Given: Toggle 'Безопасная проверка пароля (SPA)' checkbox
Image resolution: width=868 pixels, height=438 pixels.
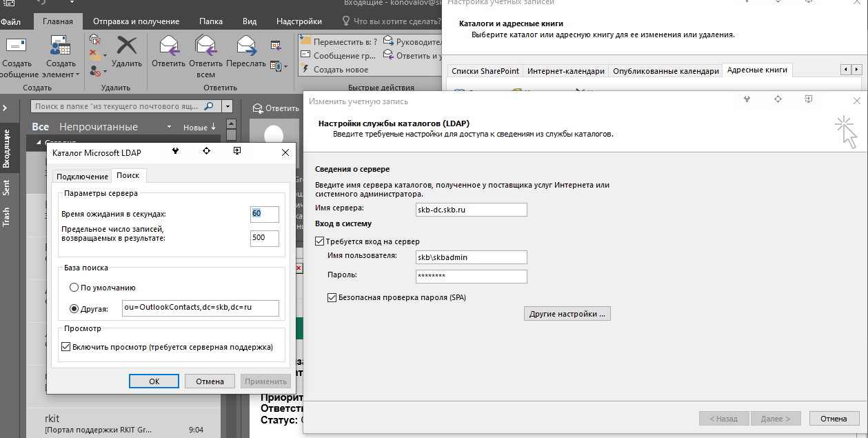Looking at the screenshot, I should click(332, 298).
